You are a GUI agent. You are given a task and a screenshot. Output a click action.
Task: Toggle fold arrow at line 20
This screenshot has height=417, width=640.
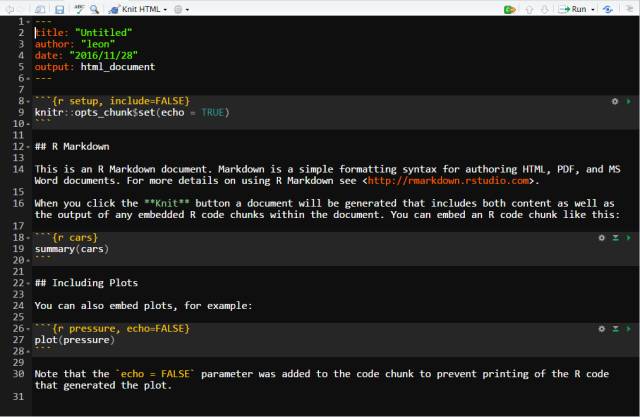(x=28, y=260)
